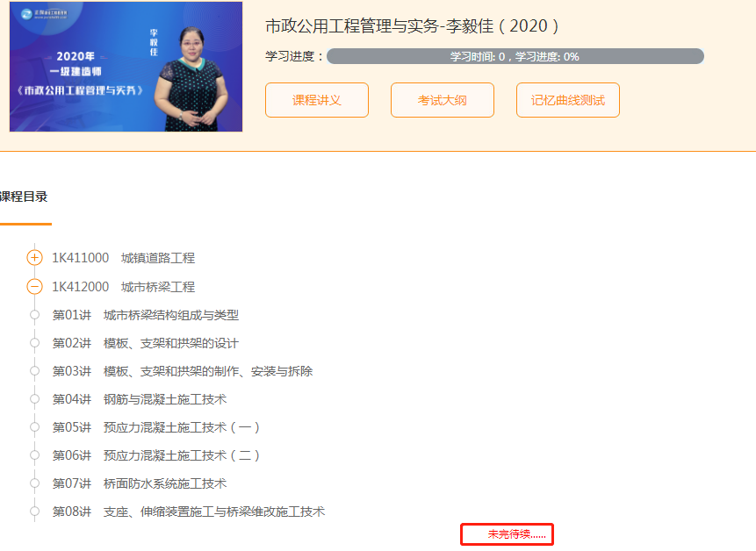Expand the 1K411000 城镇道路工程 chapter
Viewport: 756px width, 551px height.
point(34,258)
